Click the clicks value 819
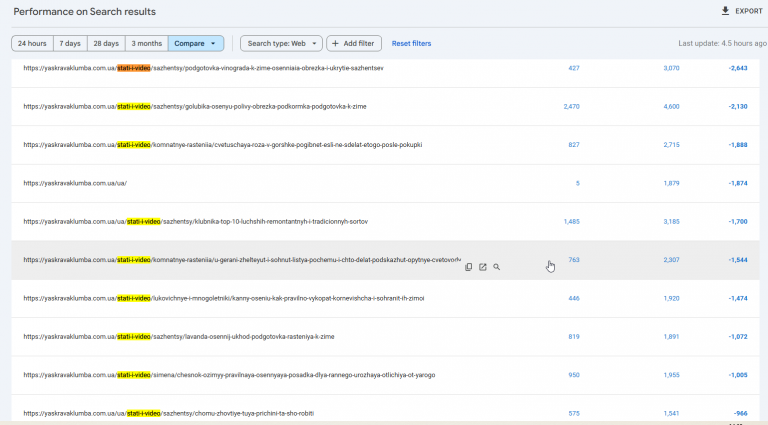Viewport: 768px width, 425px height. click(574, 337)
